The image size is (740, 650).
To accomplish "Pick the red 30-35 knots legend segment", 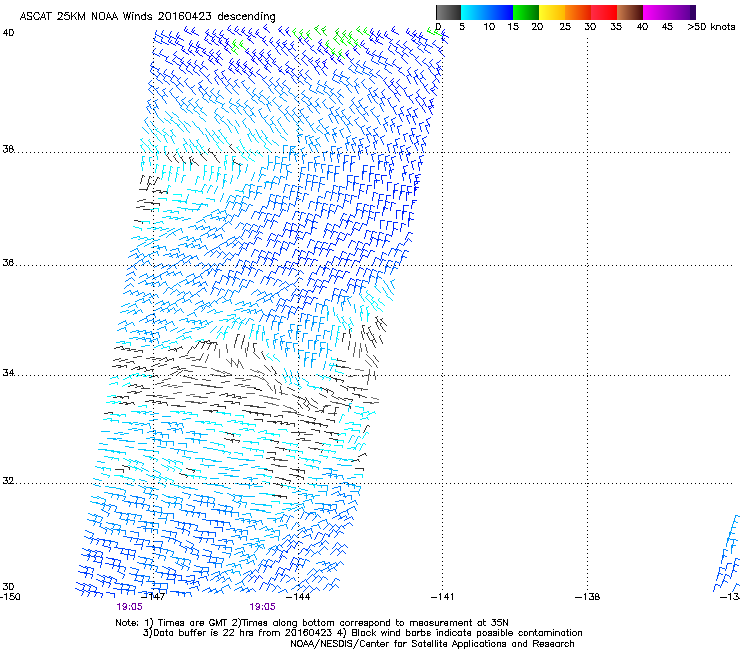I will [x=604, y=12].
